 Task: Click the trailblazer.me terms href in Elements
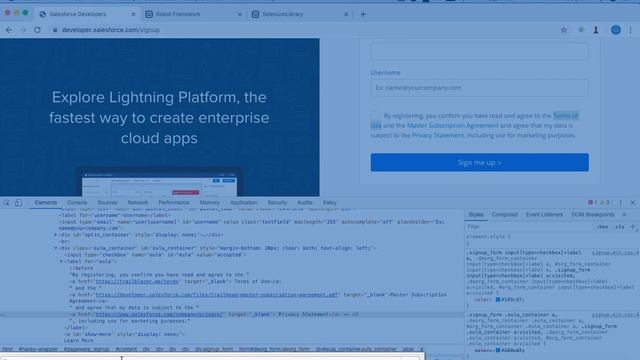click(x=137, y=282)
